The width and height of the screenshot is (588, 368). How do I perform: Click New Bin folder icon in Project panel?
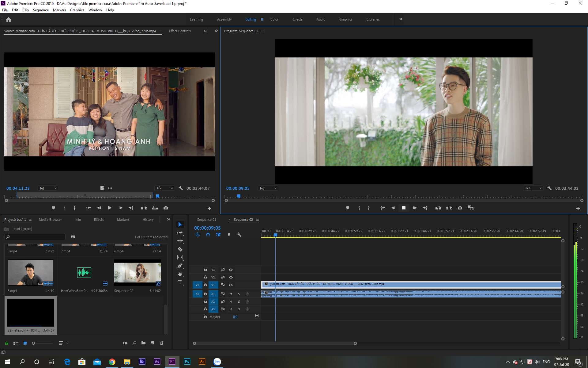pos(143,343)
